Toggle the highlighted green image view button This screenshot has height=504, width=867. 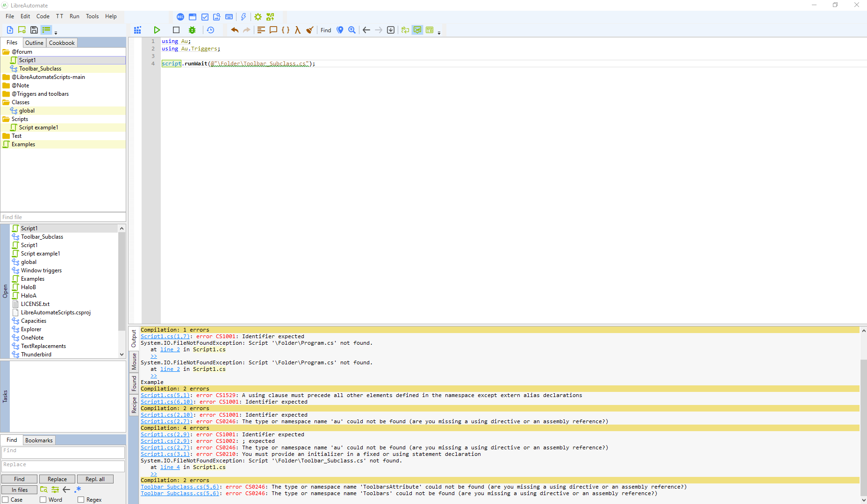(417, 30)
